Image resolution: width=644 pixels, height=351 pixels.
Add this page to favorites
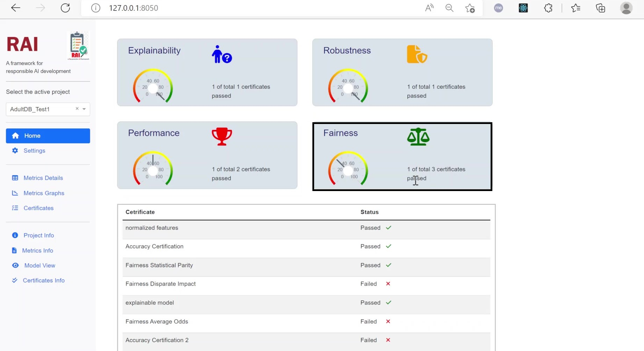click(470, 8)
